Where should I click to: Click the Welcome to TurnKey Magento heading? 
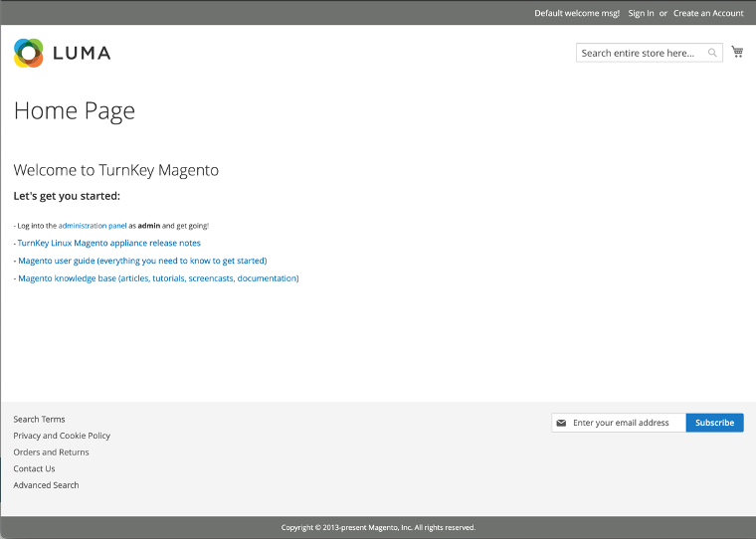[115, 170]
